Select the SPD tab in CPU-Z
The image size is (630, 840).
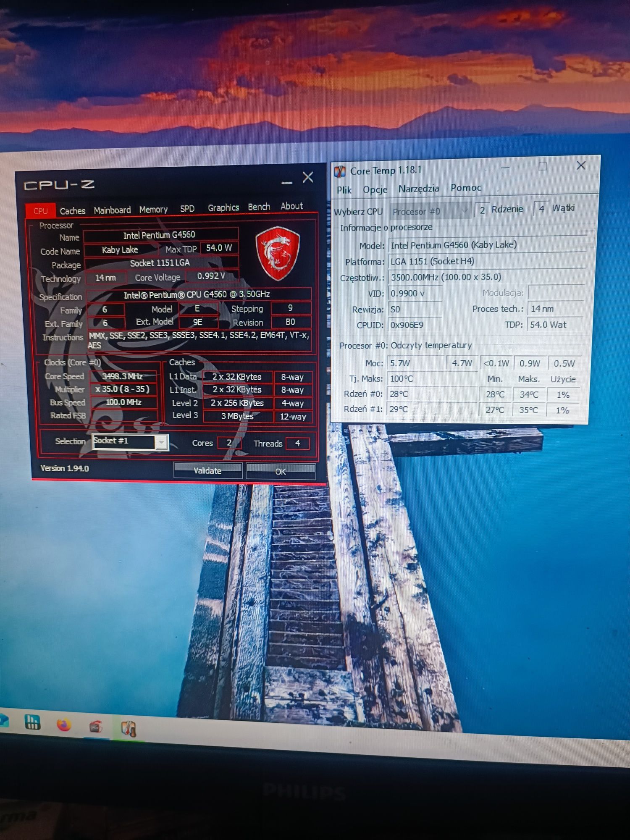pyautogui.click(x=187, y=208)
